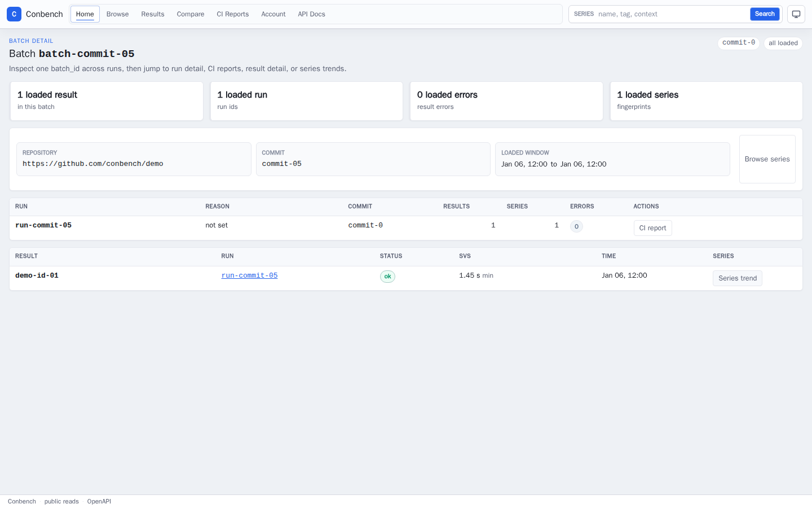
Task: Click the ERRORS column header
Action: coord(582,207)
